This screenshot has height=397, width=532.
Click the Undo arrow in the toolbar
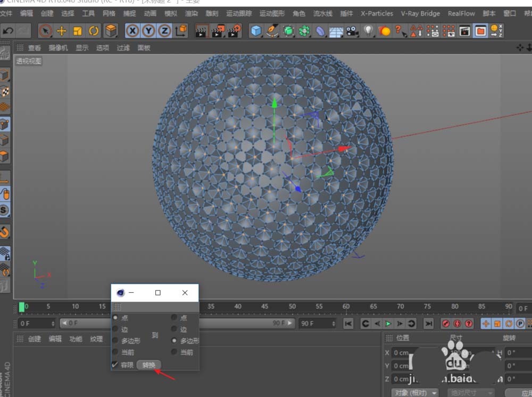click(8, 31)
